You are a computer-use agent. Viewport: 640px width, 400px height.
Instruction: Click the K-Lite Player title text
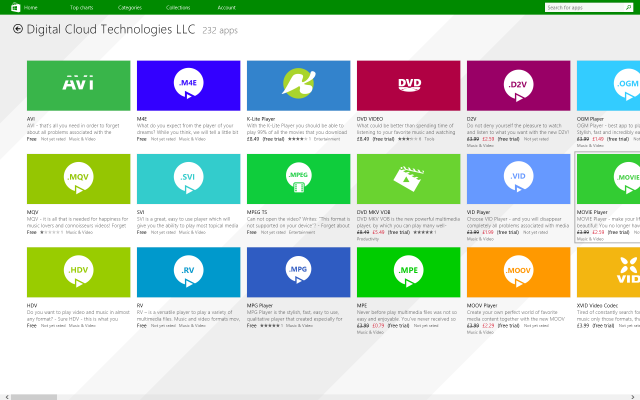261,119
